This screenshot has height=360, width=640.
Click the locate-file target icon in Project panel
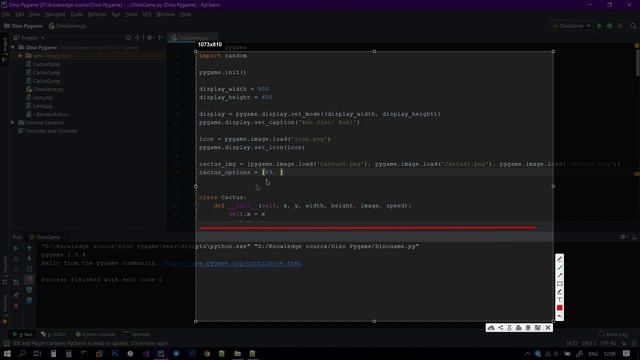tap(128, 38)
